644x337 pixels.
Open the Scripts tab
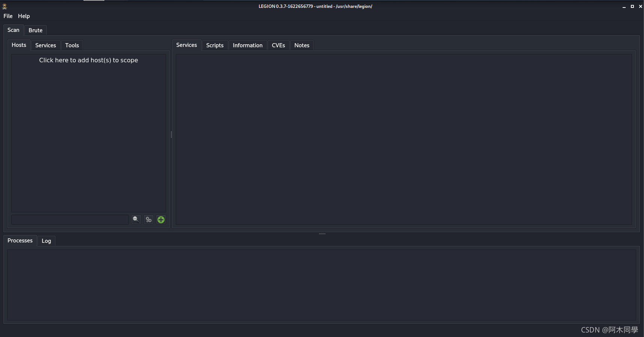[x=215, y=45]
